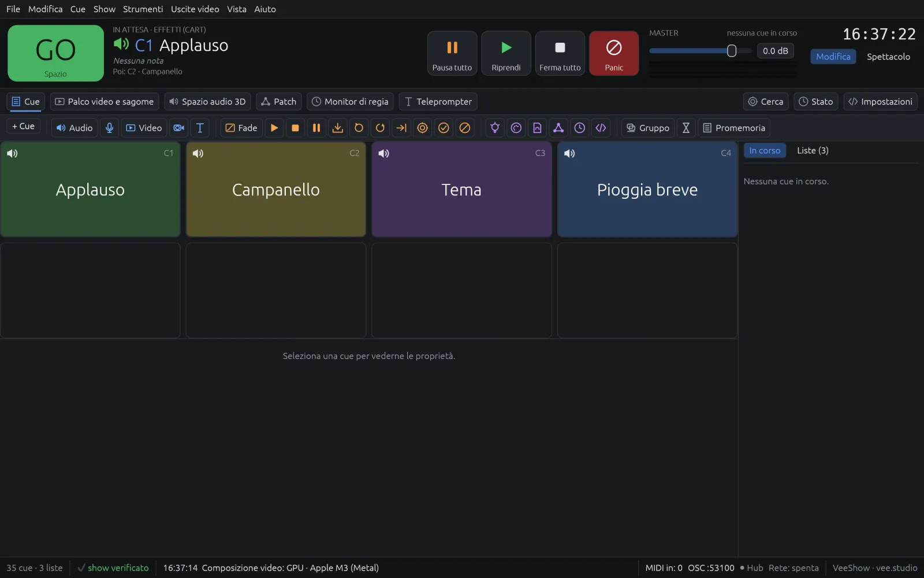The width and height of the screenshot is (924, 578).
Task: Open the Uscite video menu
Action: click(x=195, y=9)
